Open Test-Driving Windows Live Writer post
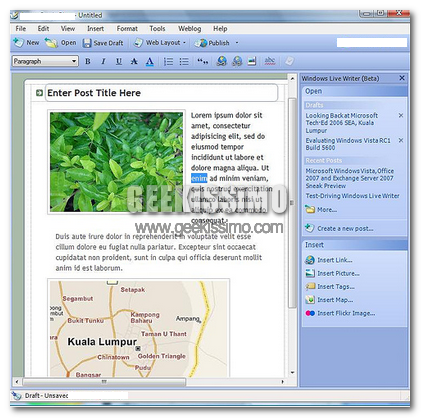This screenshot has width=421, height=418. 352,196
